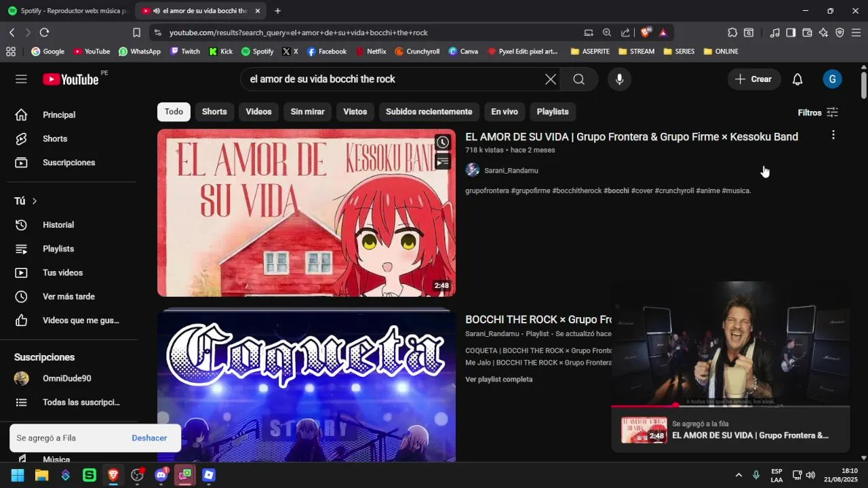Open a new browser tab

277,11
